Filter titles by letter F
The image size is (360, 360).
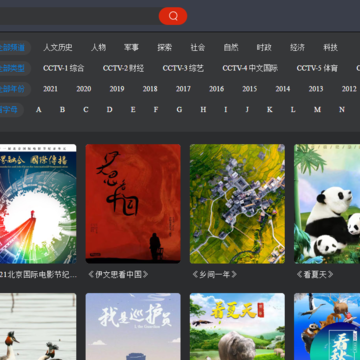tap(156, 110)
